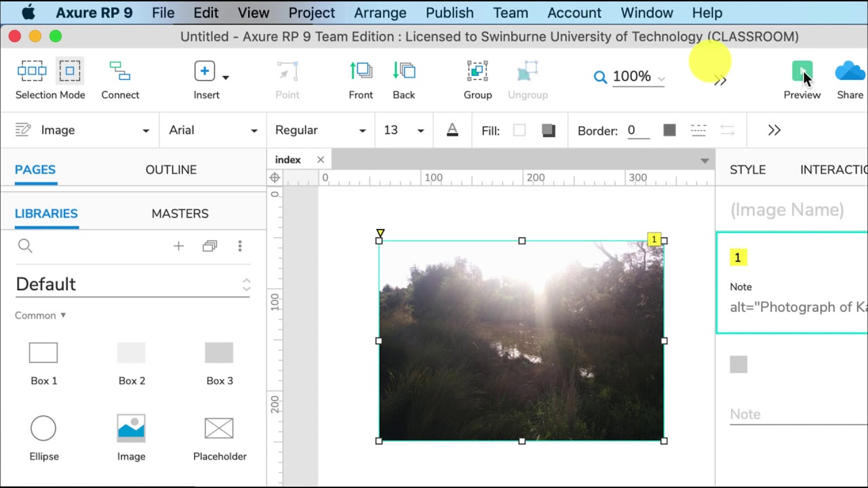Click the library folder stack icon

pos(210,246)
